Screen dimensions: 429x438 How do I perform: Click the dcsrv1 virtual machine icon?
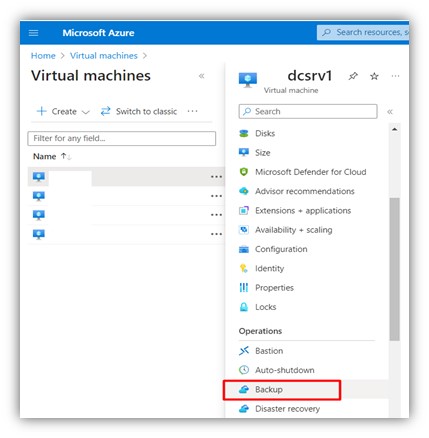[x=248, y=80]
